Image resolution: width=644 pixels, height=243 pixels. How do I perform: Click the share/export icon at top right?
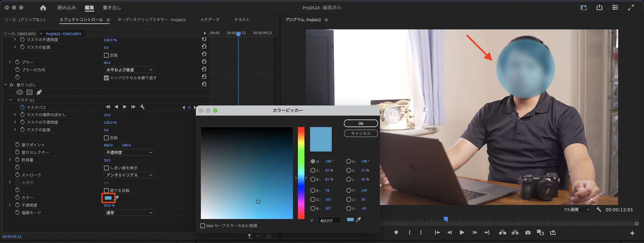(x=599, y=8)
